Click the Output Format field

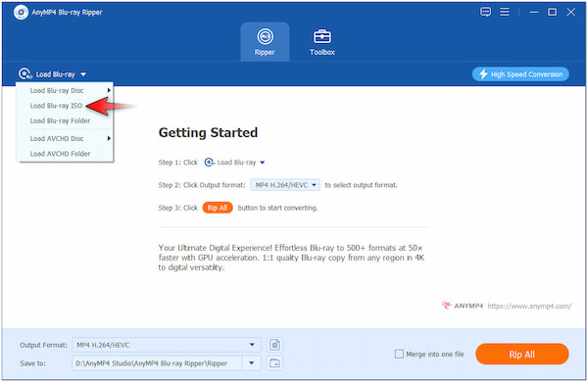tap(167, 345)
